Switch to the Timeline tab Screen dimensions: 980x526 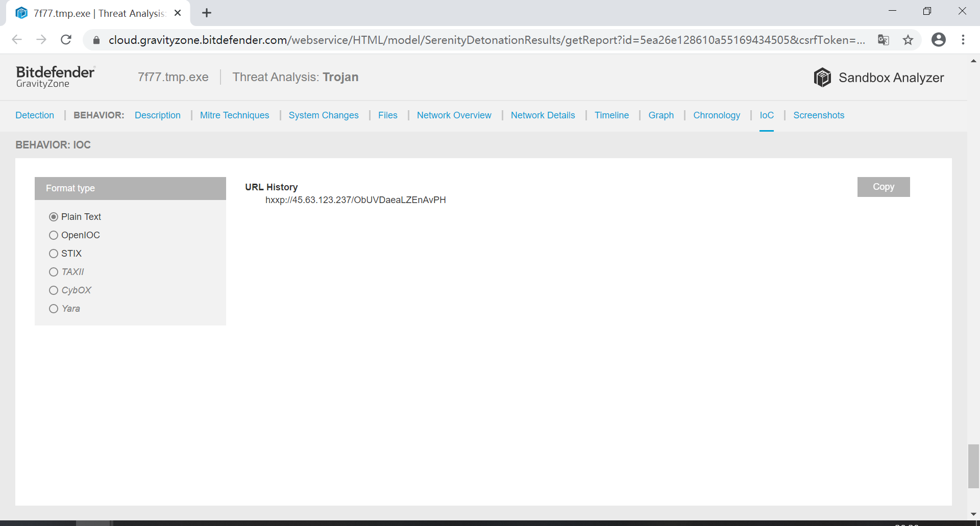tap(611, 115)
